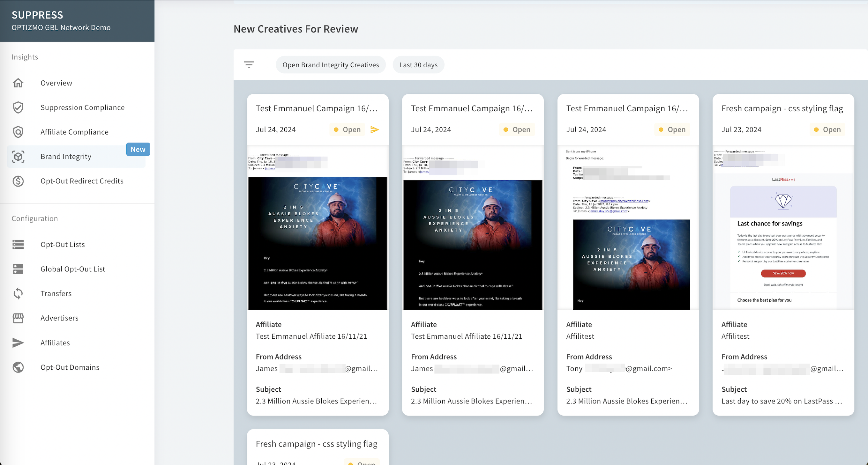The height and width of the screenshot is (465, 868).
Task: Open Opt-Out Lists configuration
Action: point(63,245)
